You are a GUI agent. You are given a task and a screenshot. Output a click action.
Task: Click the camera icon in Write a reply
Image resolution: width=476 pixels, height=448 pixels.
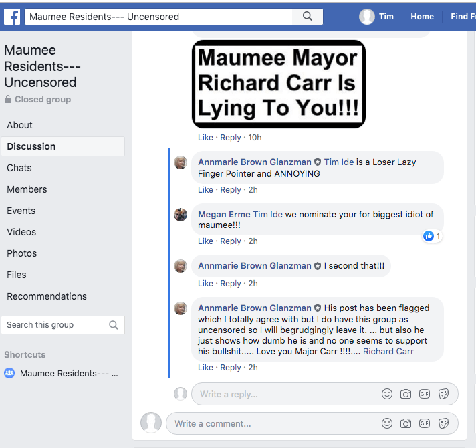[406, 394]
